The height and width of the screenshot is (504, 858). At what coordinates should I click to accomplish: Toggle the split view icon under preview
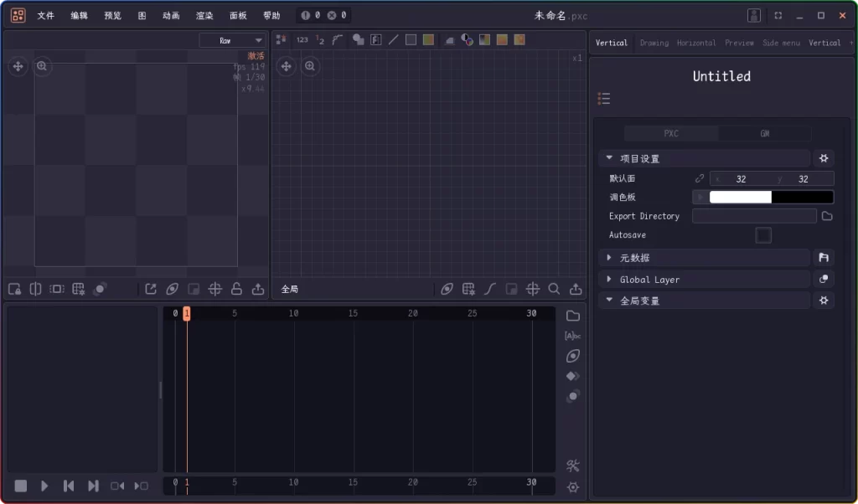pos(34,289)
